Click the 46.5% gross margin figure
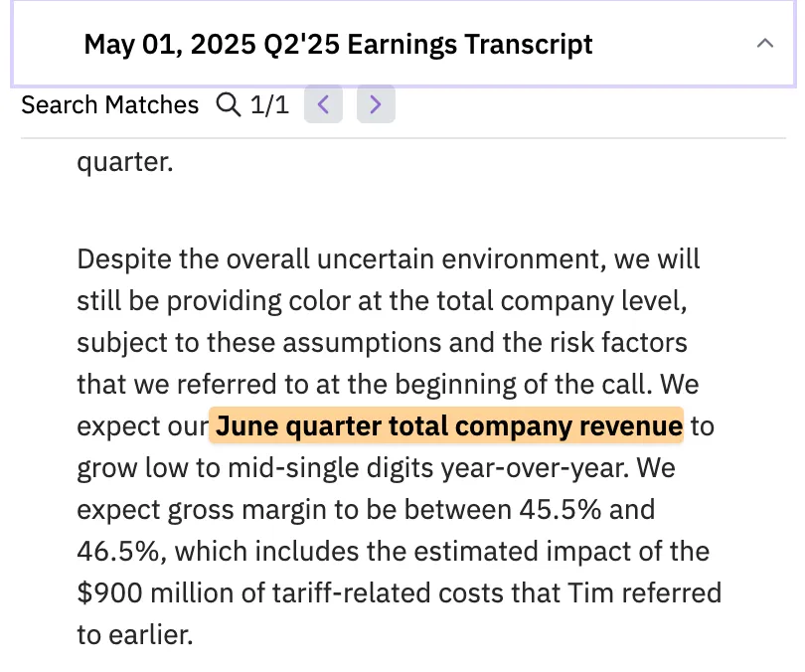Screen dimensions: 805x672 click(x=117, y=552)
